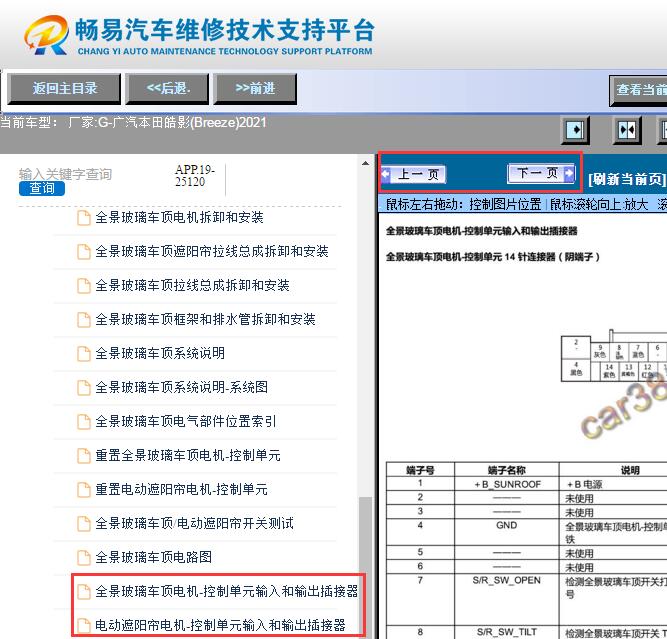667x639 pixels.
Task: Open 重置电动遮阳帘电机-控制单元
Action: [181, 490]
